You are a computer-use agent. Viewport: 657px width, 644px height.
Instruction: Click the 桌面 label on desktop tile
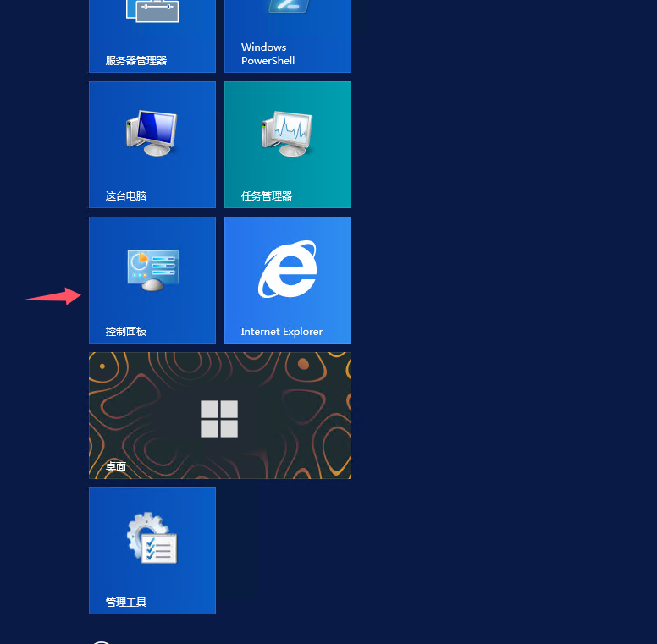pyautogui.click(x=116, y=467)
